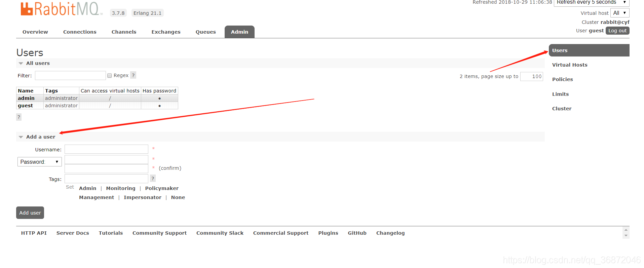The height and width of the screenshot is (268, 644).
Task: Click the scrollbar up arrow
Action: click(626, 230)
